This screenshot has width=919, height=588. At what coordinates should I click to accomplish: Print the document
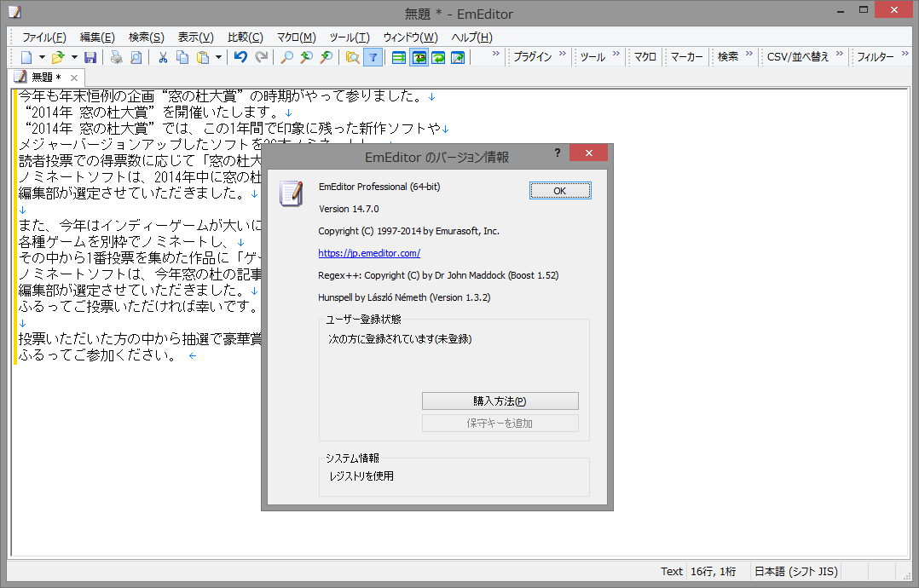pos(116,57)
